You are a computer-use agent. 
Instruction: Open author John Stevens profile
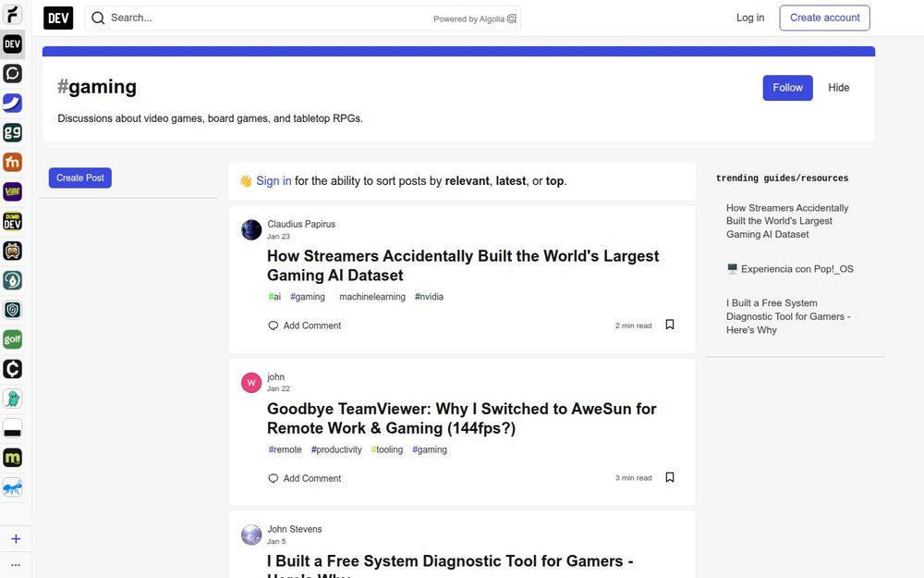295,529
